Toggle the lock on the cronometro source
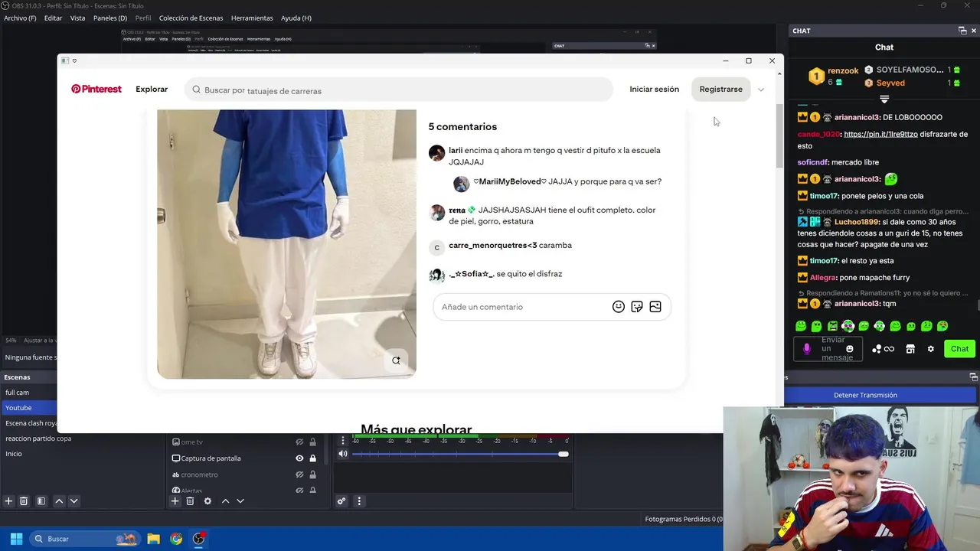980x551 pixels. [312, 474]
